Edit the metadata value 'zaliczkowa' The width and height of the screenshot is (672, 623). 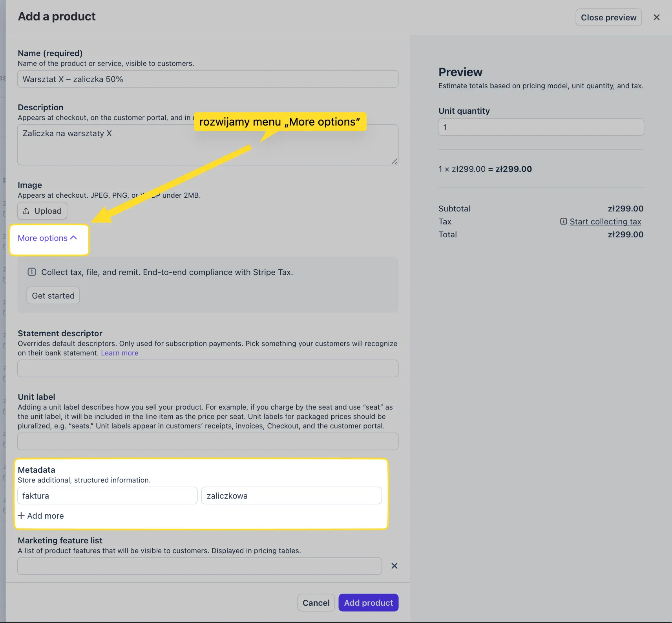[x=291, y=495]
